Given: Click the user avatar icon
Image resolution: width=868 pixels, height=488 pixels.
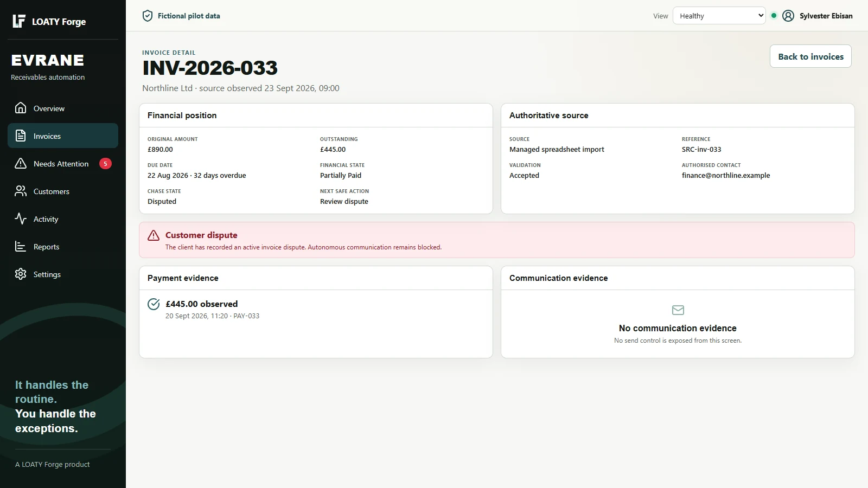Looking at the screenshot, I should [x=788, y=16].
